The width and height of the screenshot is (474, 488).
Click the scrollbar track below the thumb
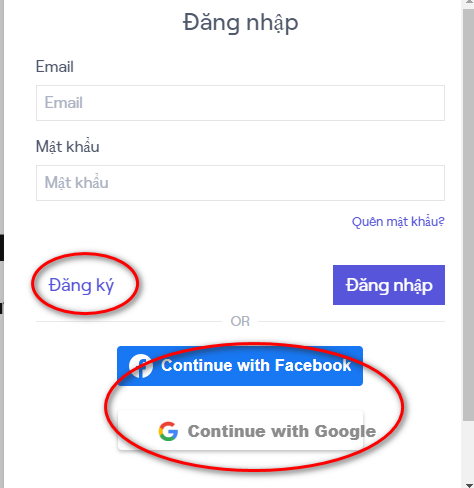click(468, 450)
